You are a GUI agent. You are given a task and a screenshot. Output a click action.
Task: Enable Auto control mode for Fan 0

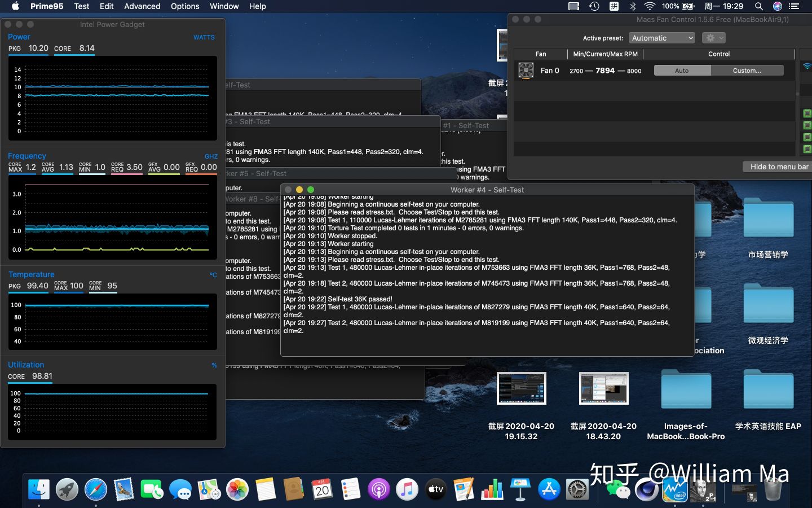click(682, 70)
